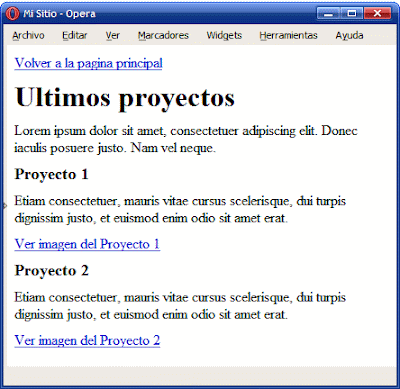
Task: Click the Lorem ipsum dolor paragraph
Action: tap(186, 139)
